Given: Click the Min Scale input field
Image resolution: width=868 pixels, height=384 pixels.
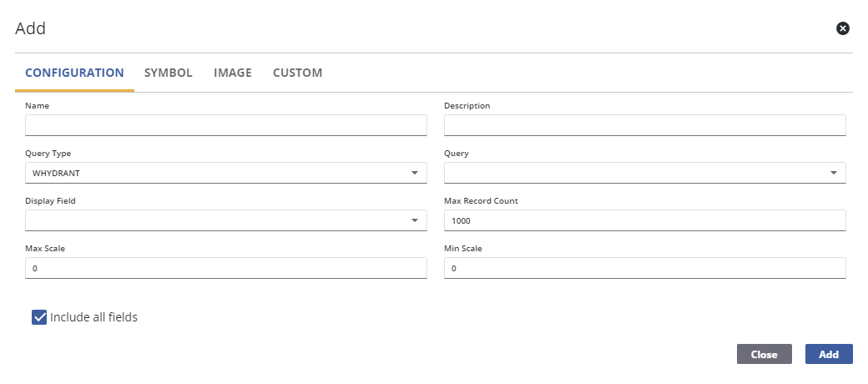Looking at the screenshot, I should (644, 268).
